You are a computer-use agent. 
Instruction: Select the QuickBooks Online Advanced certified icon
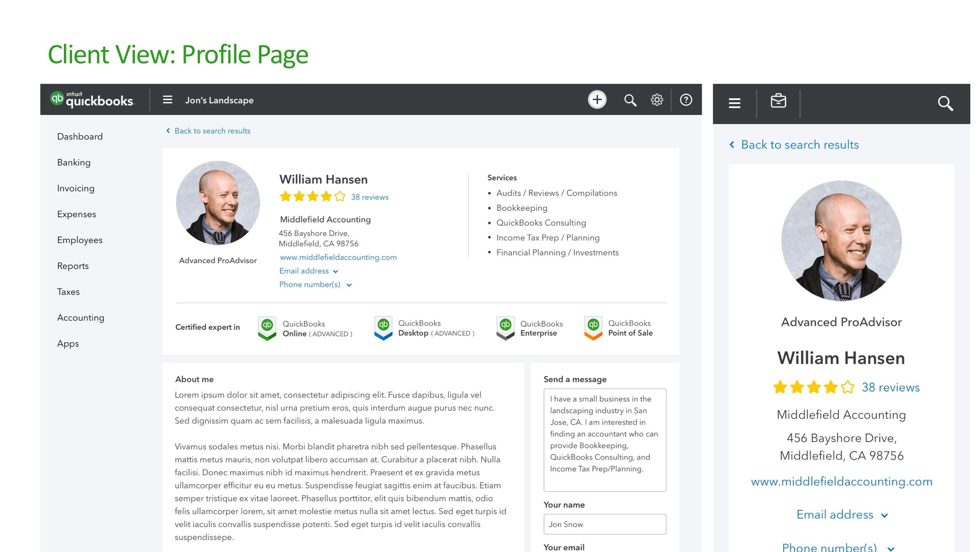[x=267, y=328]
